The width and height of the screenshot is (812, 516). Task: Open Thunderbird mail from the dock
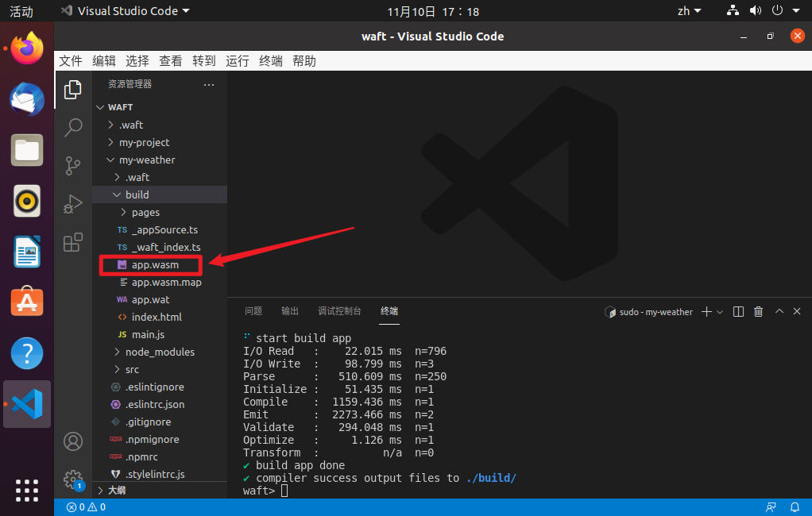pyautogui.click(x=27, y=99)
